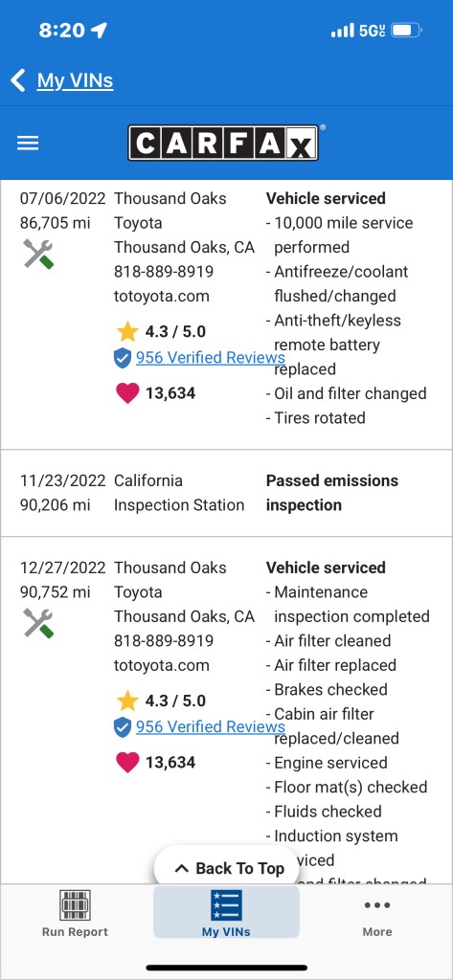The width and height of the screenshot is (453, 980).
Task: Visit totoyota.com from the 12/27/2022 entry
Action: 162,665
